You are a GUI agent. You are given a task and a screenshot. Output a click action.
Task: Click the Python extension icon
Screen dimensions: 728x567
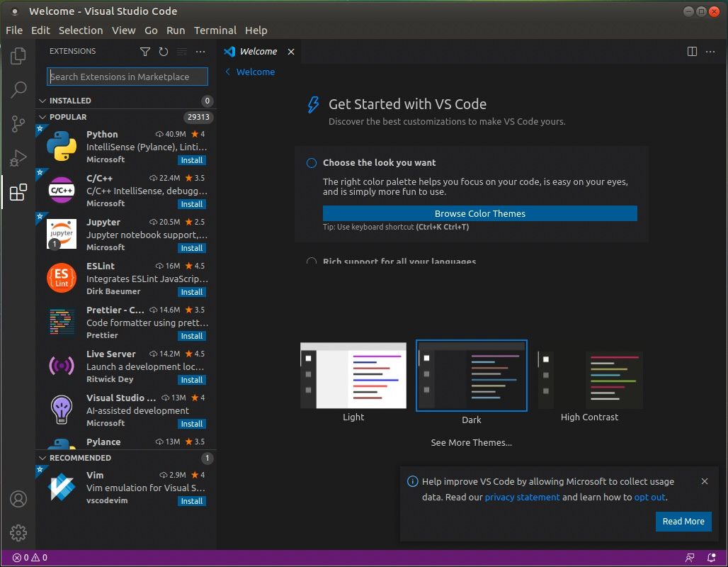[62, 146]
